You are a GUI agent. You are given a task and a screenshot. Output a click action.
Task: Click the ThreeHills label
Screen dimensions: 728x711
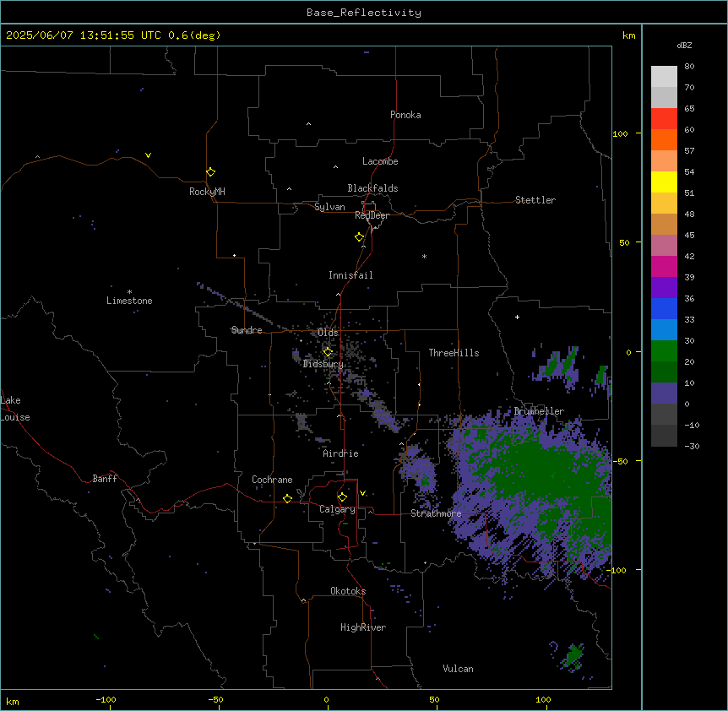(x=454, y=353)
